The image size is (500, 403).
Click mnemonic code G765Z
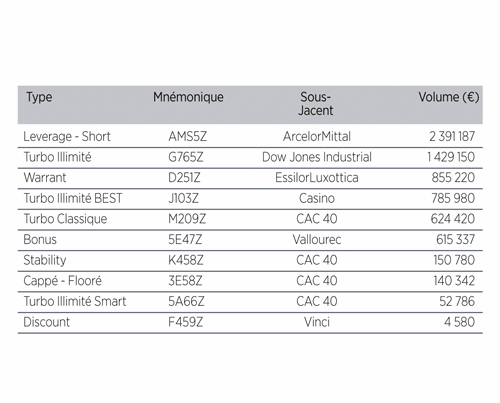pyautogui.click(x=186, y=157)
